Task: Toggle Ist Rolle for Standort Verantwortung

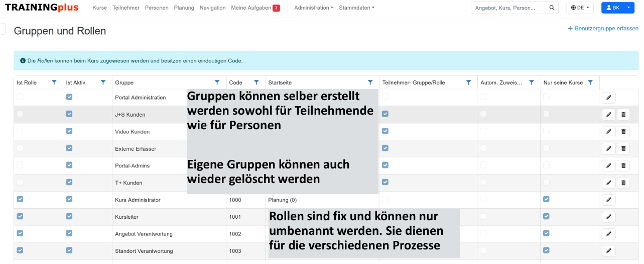Action: click(x=20, y=250)
